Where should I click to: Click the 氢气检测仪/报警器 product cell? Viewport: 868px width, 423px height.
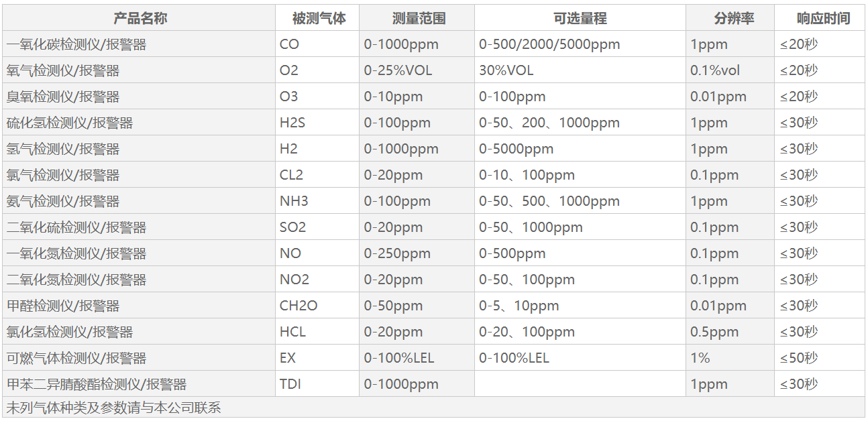pos(63,149)
